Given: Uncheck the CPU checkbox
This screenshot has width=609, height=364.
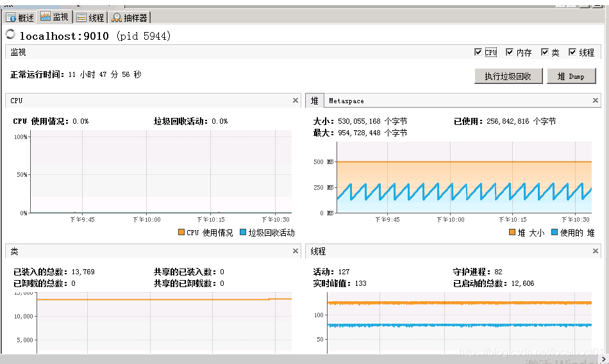Looking at the screenshot, I should tap(478, 52).
